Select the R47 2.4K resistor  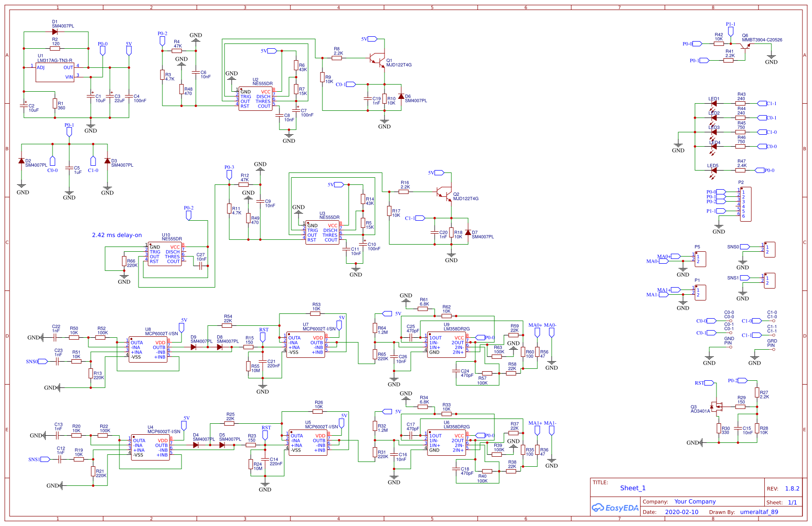point(740,171)
